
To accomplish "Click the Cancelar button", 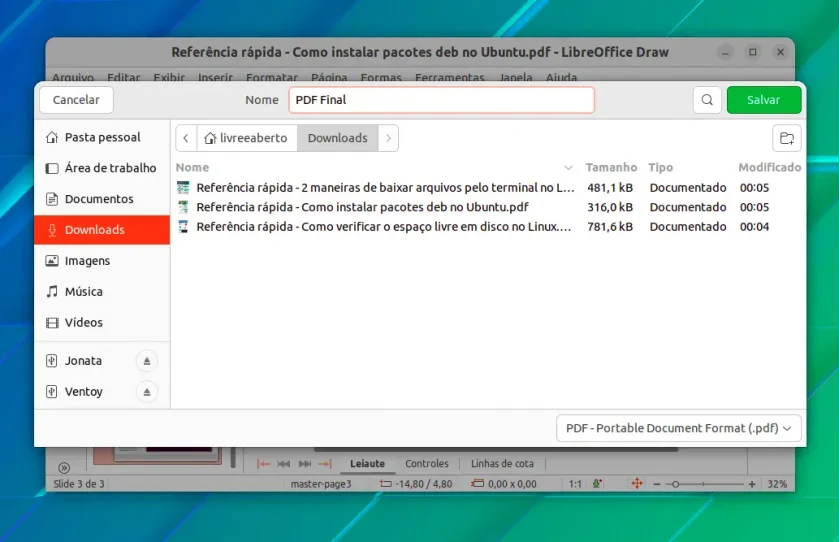I will pyautogui.click(x=76, y=100).
